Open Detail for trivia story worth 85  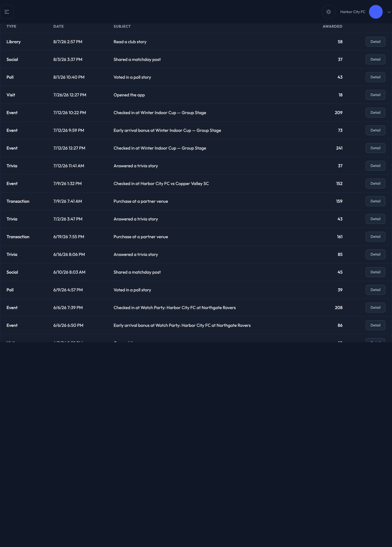click(375, 254)
